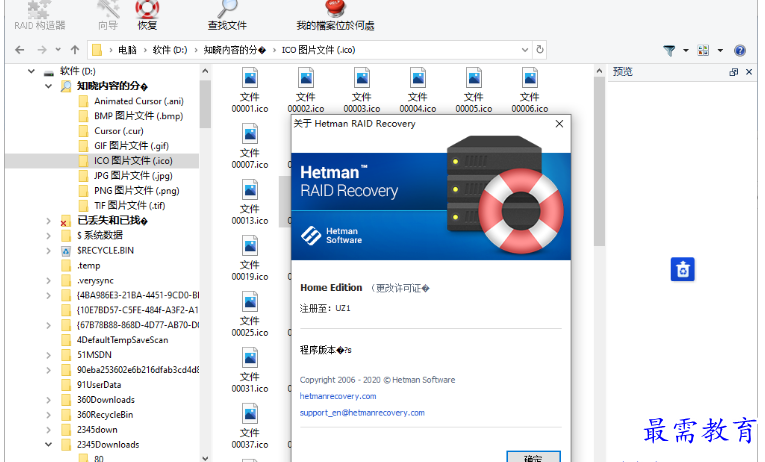Open the address bar path dropdown

coord(525,50)
